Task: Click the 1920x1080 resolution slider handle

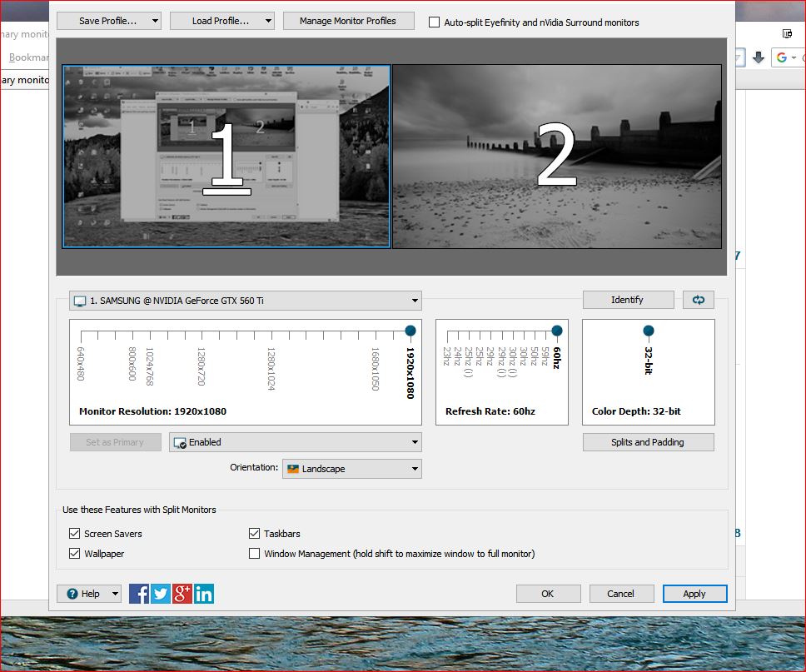Action: (x=410, y=331)
